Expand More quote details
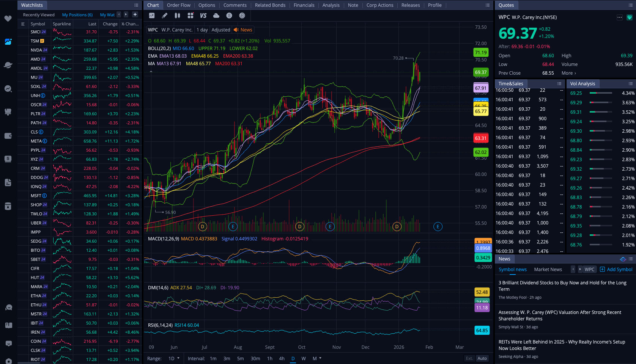This screenshot has width=636, height=364. click(x=568, y=73)
